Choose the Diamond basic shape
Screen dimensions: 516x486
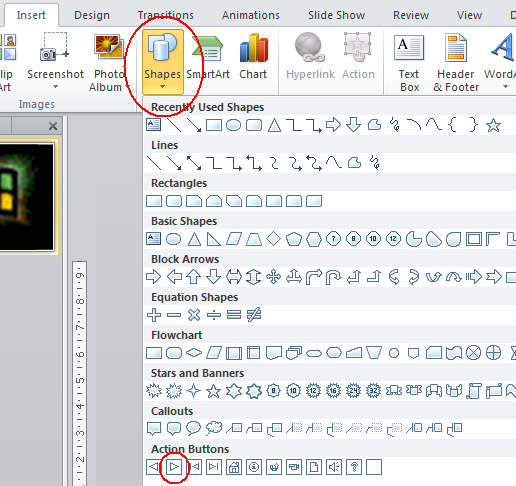(x=273, y=239)
